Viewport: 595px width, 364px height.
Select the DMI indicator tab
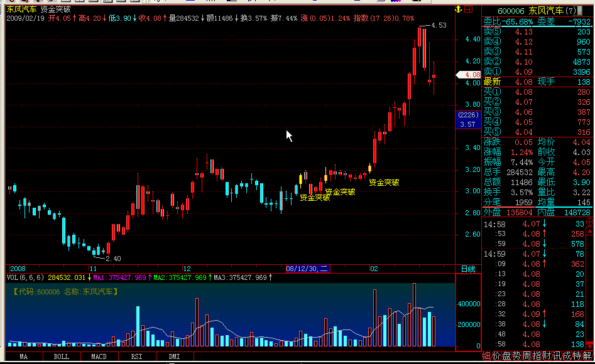[174, 356]
